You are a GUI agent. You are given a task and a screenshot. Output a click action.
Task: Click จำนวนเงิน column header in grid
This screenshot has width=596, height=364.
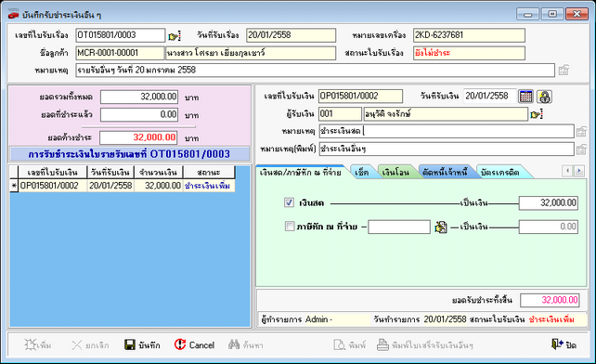click(x=159, y=173)
